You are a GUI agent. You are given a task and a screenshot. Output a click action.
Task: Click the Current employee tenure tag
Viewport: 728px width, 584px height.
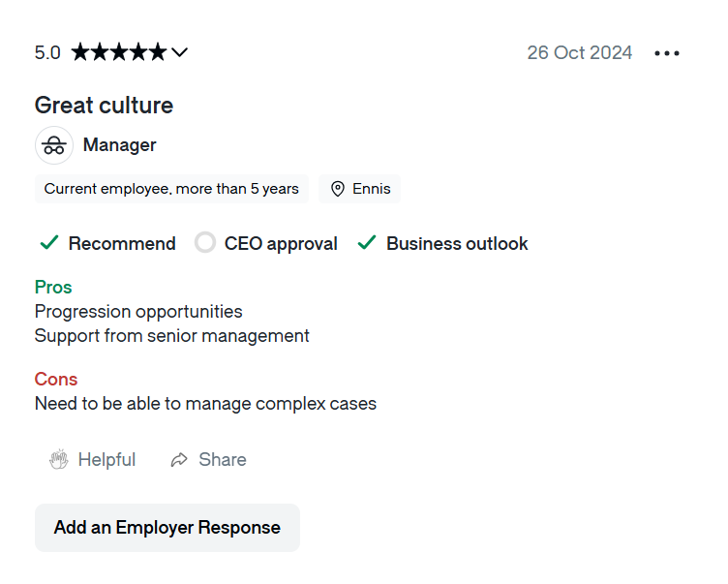[171, 189]
